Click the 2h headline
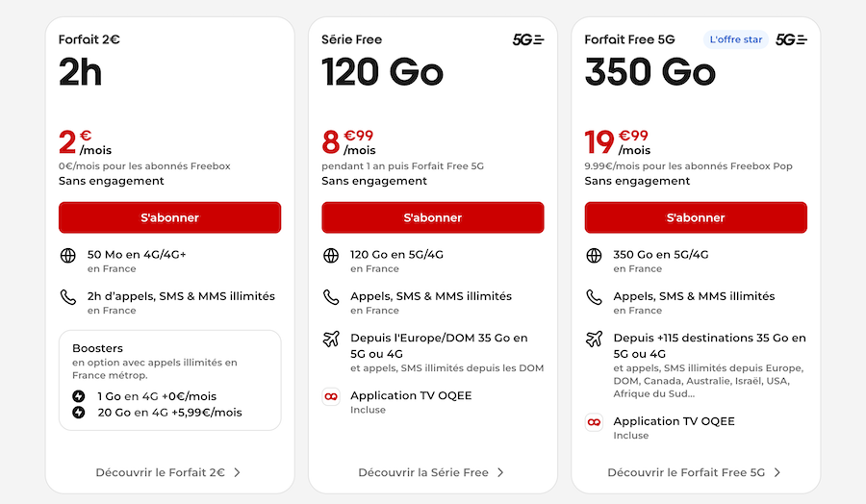866x504 pixels. 81,72
